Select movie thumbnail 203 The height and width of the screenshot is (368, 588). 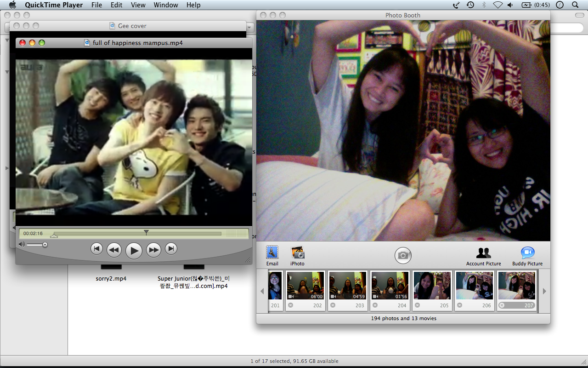coord(347,290)
